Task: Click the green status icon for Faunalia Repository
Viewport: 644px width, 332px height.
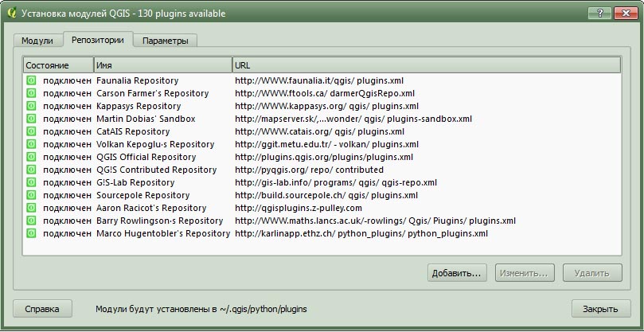Action: point(31,80)
